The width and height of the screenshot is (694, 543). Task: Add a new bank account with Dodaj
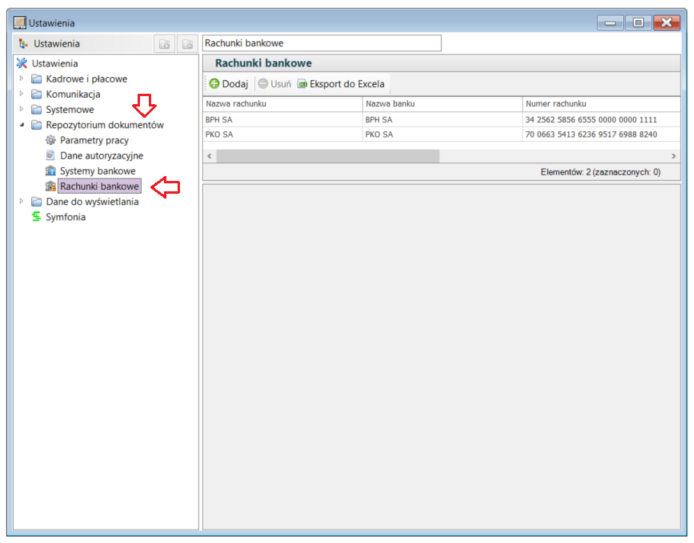pos(229,84)
